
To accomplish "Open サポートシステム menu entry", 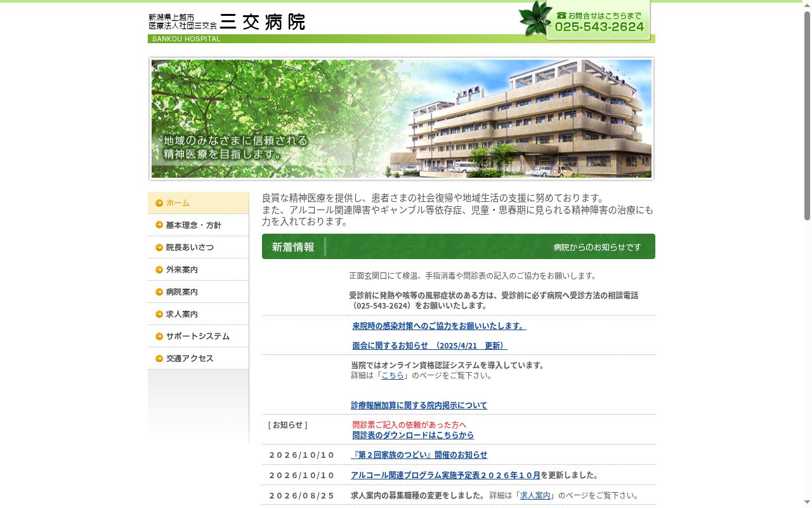I will [199, 337].
